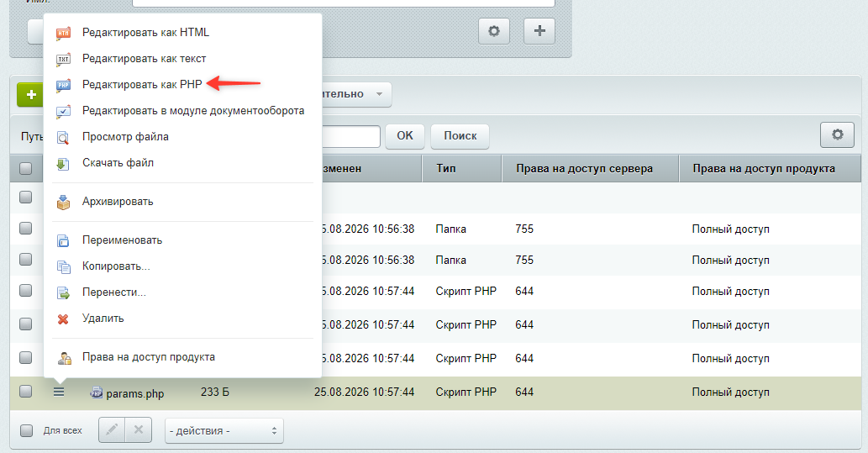The height and width of the screenshot is (453, 868).
Task: Click params.php modified date 25.08.2026 10:57:44
Action: (364, 392)
